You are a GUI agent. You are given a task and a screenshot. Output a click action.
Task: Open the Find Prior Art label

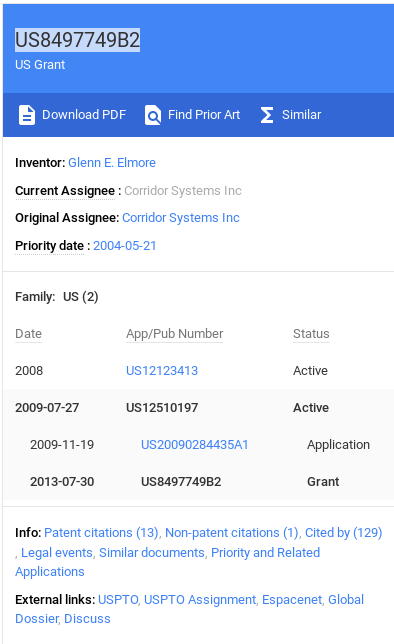(204, 115)
